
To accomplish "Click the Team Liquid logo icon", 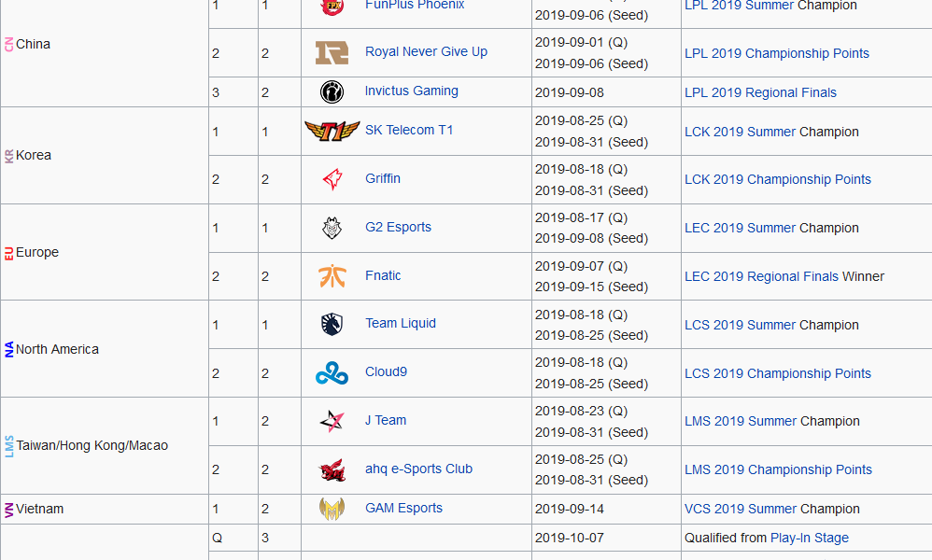I will [332, 324].
